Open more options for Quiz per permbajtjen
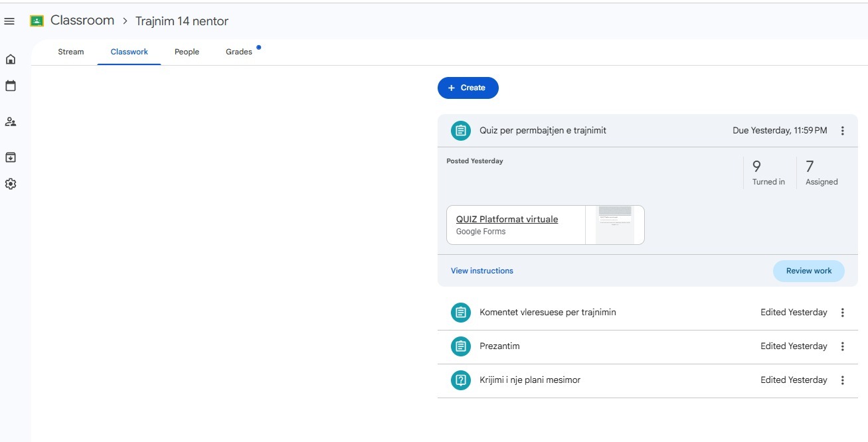 click(842, 131)
